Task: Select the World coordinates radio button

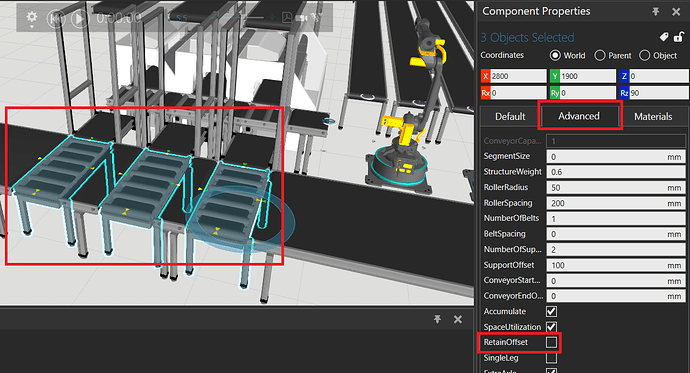Action: click(555, 55)
